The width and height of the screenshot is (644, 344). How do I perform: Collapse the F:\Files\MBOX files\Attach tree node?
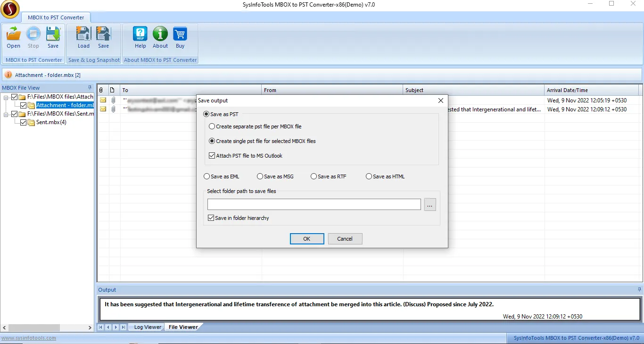[x=7, y=97]
